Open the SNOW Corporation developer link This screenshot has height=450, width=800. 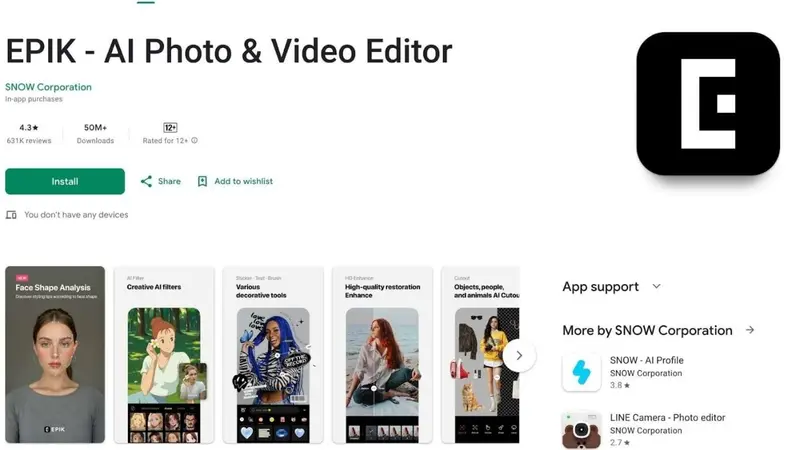click(48, 87)
